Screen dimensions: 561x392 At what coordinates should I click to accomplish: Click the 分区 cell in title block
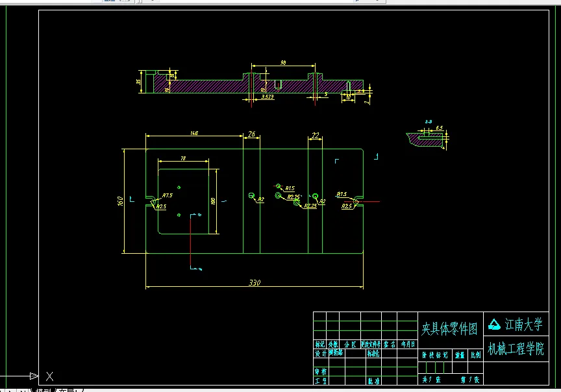[x=350, y=345]
